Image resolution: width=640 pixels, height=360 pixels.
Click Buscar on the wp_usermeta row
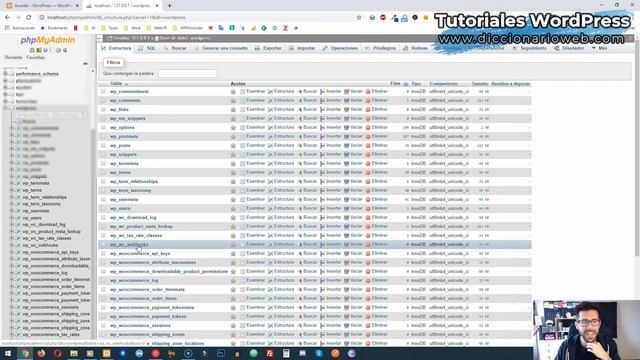[x=307, y=199]
